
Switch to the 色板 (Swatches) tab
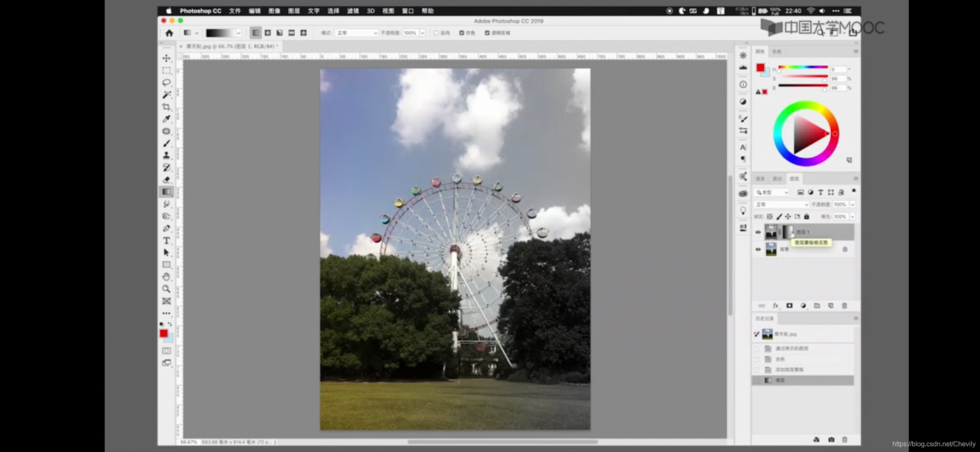point(777,51)
